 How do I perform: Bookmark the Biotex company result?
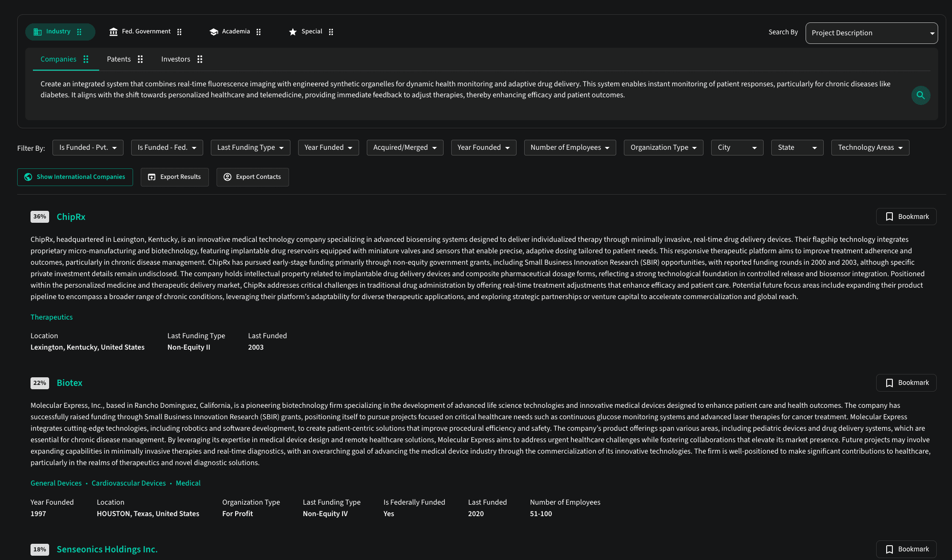click(906, 383)
